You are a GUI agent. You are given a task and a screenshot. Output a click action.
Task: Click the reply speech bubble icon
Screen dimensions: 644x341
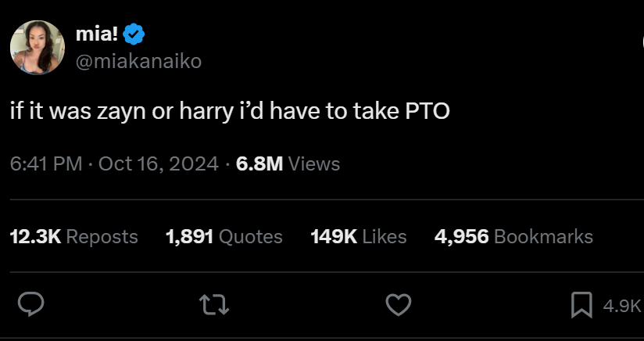(32, 305)
